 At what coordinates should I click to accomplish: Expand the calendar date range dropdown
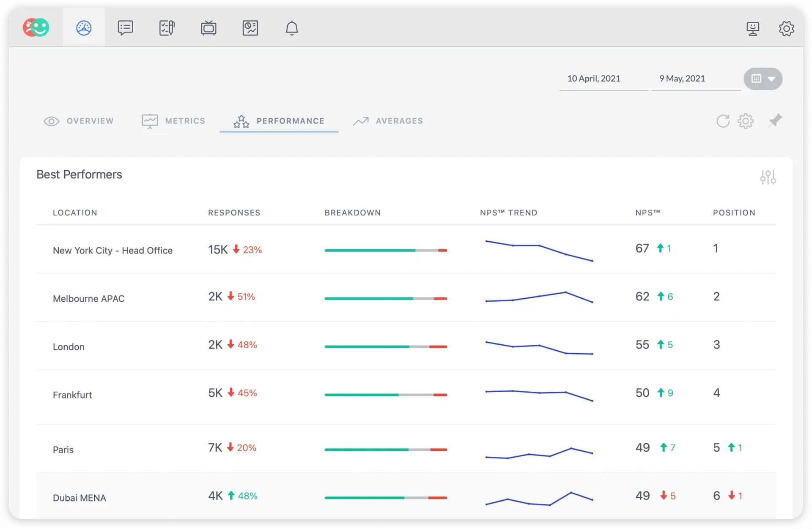pyautogui.click(x=763, y=79)
